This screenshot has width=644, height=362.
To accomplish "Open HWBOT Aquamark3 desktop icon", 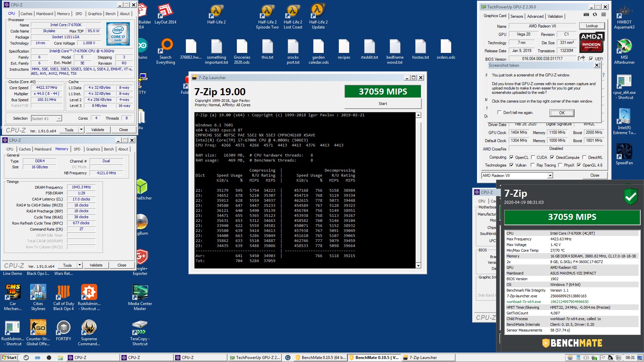I will click(624, 16).
